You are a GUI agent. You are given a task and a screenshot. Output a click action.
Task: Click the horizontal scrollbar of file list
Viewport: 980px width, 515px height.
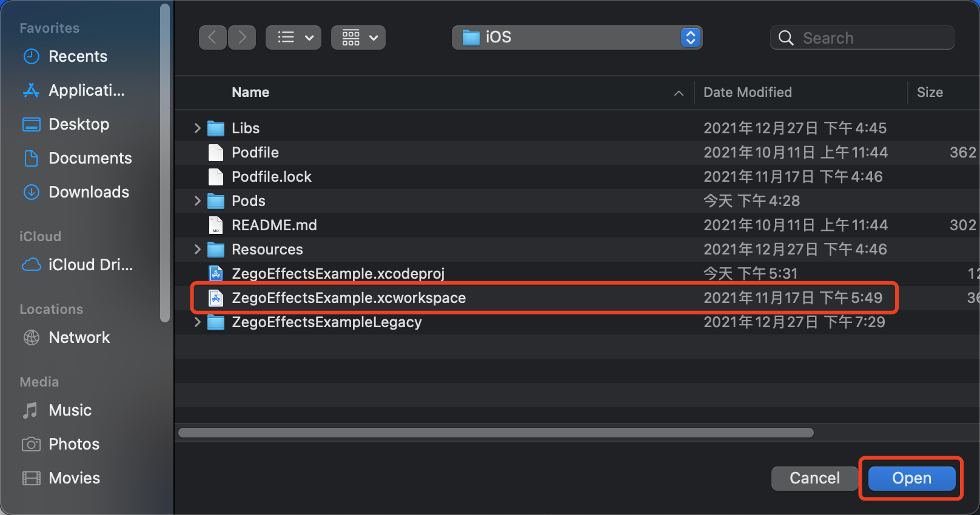(x=496, y=433)
